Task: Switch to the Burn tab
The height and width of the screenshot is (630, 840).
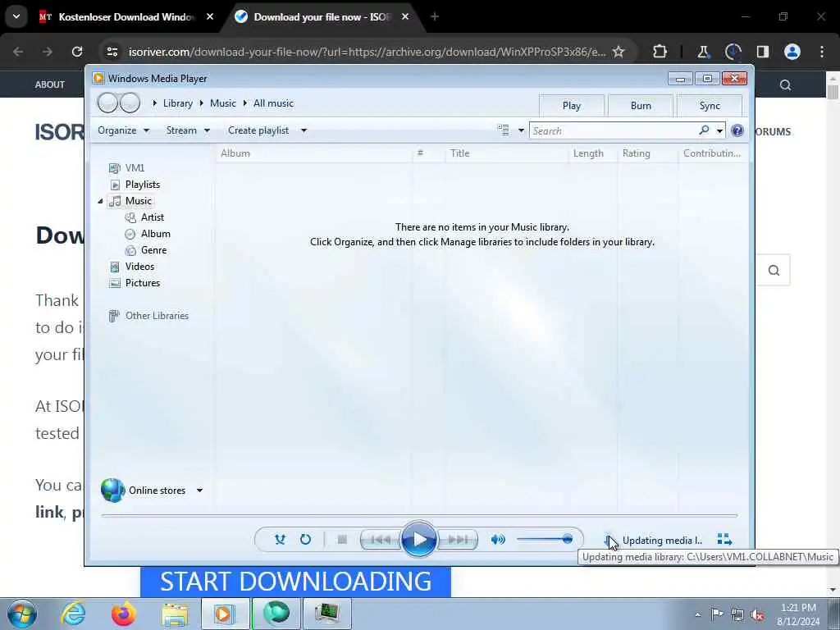Action: (x=641, y=106)
